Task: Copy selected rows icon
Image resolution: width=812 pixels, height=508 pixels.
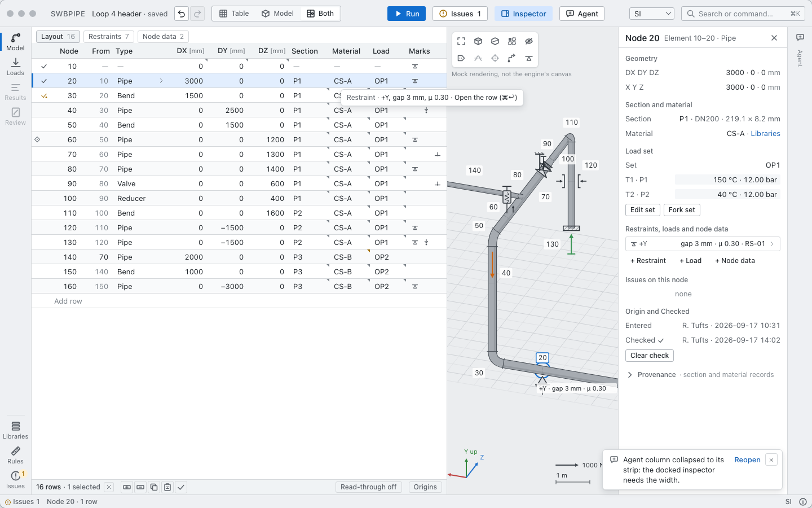Action: click(154, 487)
